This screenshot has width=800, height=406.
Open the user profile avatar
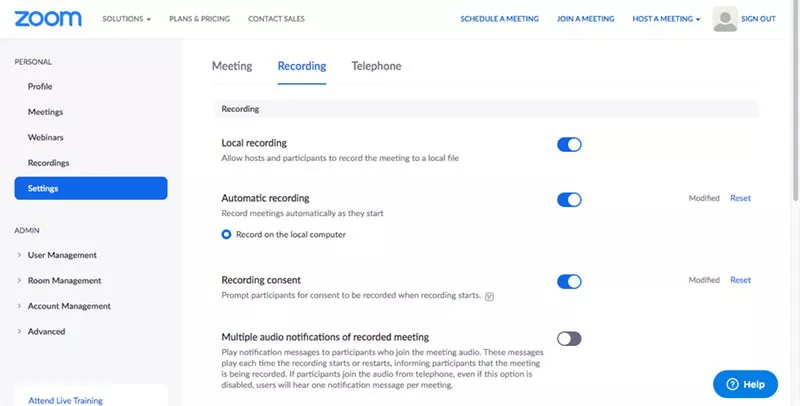coord(725,19)
